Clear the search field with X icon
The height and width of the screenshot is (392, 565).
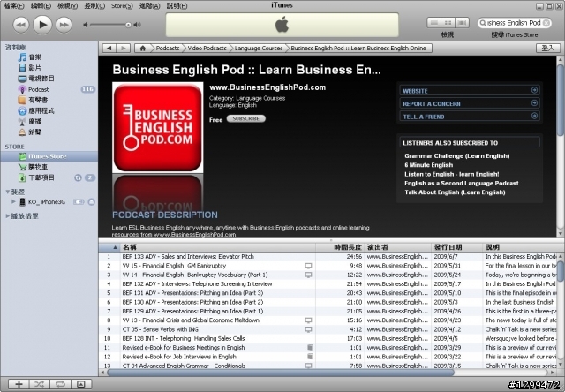click(546, 23)
